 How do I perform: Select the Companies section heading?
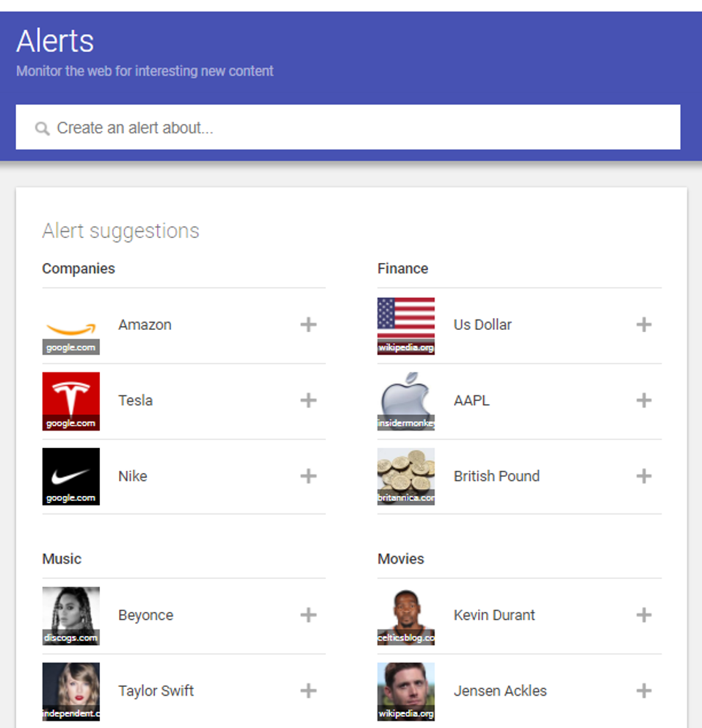coord(79,269)
